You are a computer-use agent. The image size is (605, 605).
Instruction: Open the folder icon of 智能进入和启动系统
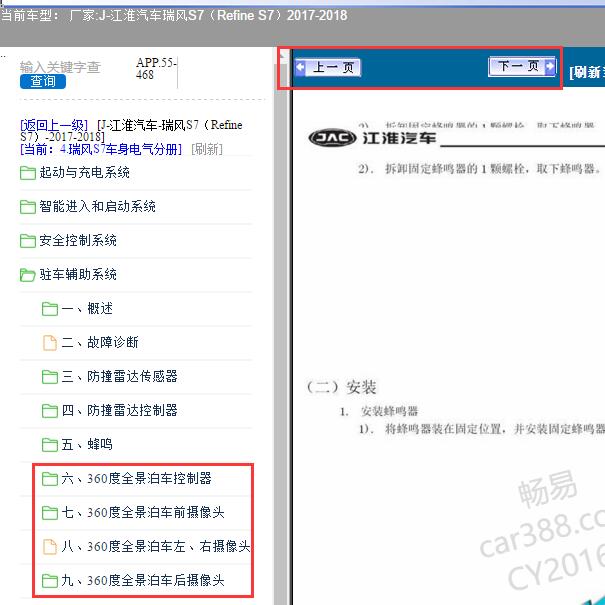(x=28, y=207)
